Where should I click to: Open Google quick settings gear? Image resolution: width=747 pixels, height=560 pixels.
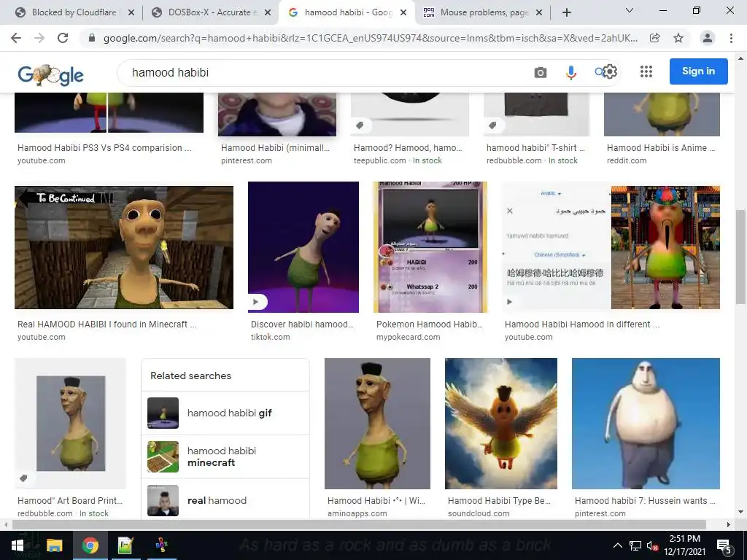coord(610,72)
